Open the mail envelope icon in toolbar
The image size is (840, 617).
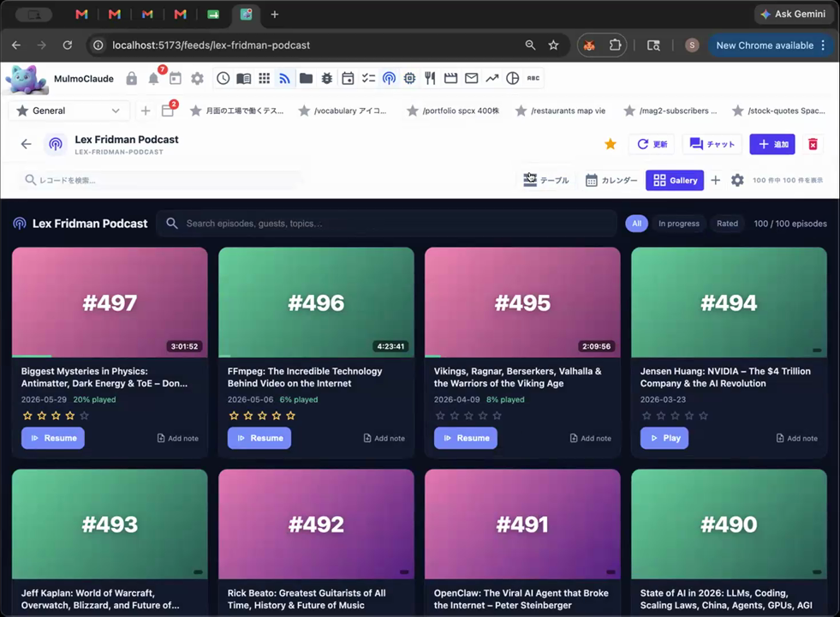(x=472, y=78)
